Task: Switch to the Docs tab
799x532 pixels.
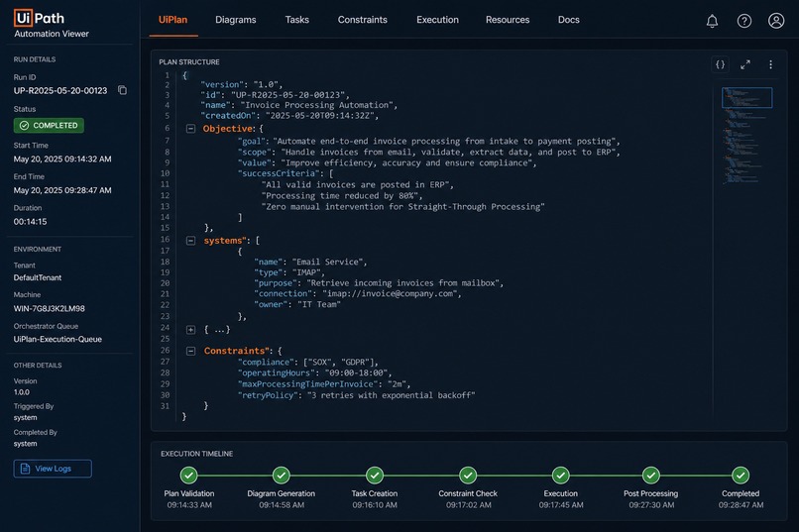Action: (569, 20)
